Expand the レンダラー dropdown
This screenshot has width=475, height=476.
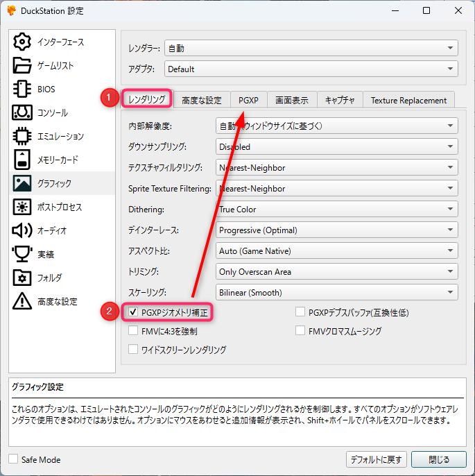coord(311,49)
